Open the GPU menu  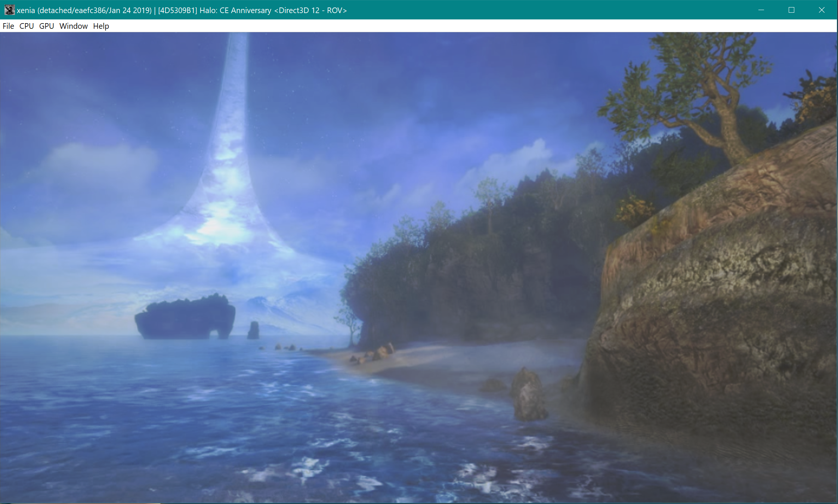[46, 26]
